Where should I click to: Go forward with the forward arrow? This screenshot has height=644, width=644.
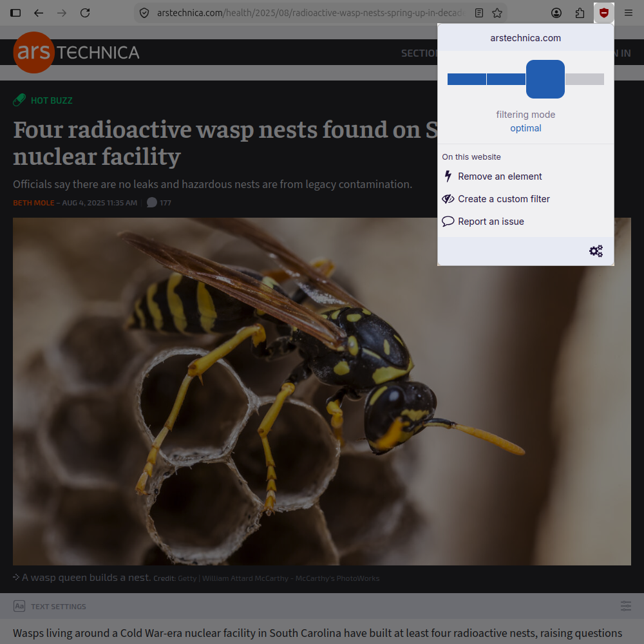(x=62, y=13)
